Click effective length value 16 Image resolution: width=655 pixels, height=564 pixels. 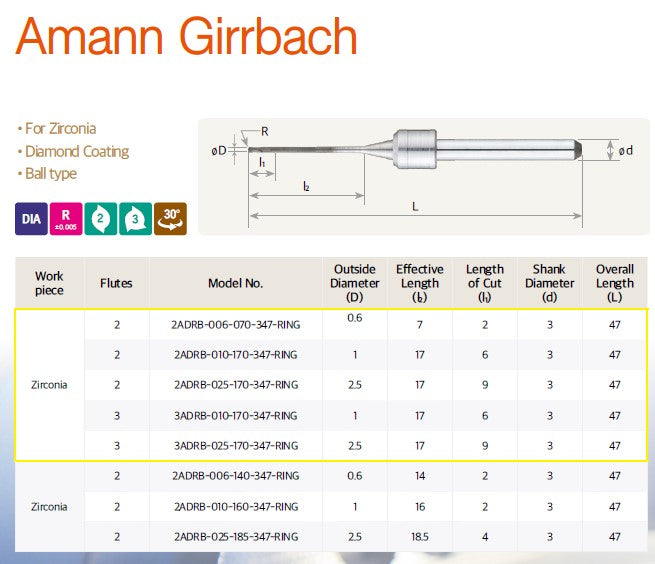(420, 506)
